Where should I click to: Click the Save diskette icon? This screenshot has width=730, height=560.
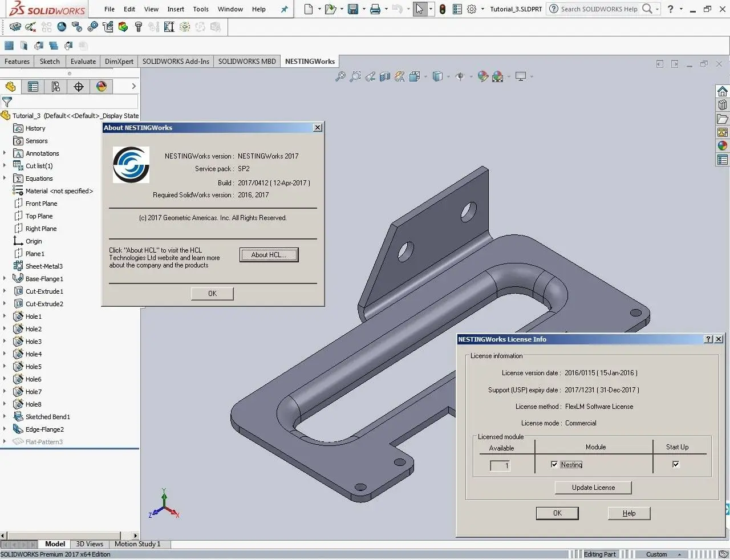pos(353,9)
